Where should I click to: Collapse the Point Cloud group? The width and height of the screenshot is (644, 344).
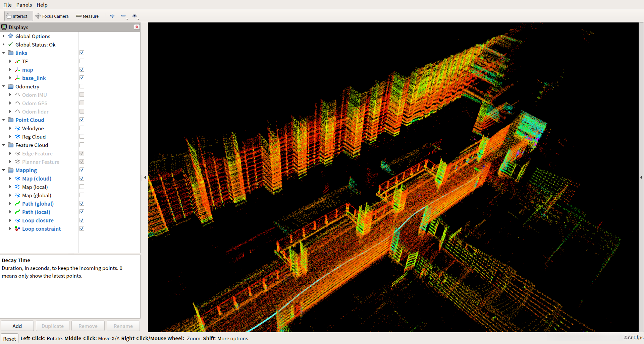[x=3, y=120]
